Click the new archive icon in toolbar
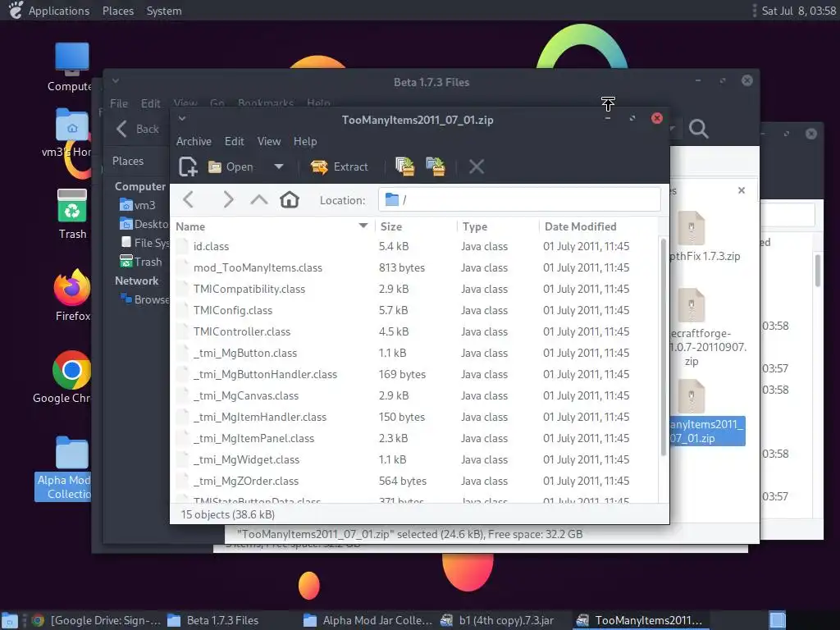840x630 pixels. [x=188, y=167]
